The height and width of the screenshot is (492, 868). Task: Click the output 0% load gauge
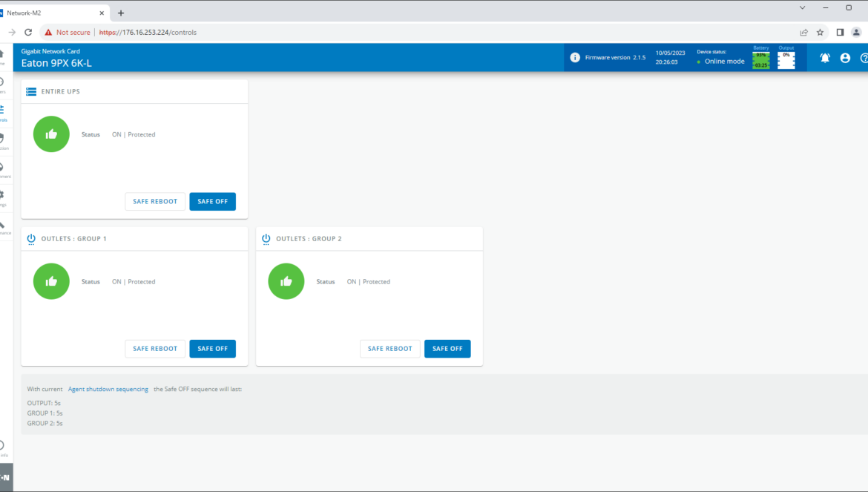tap(786, 60)
